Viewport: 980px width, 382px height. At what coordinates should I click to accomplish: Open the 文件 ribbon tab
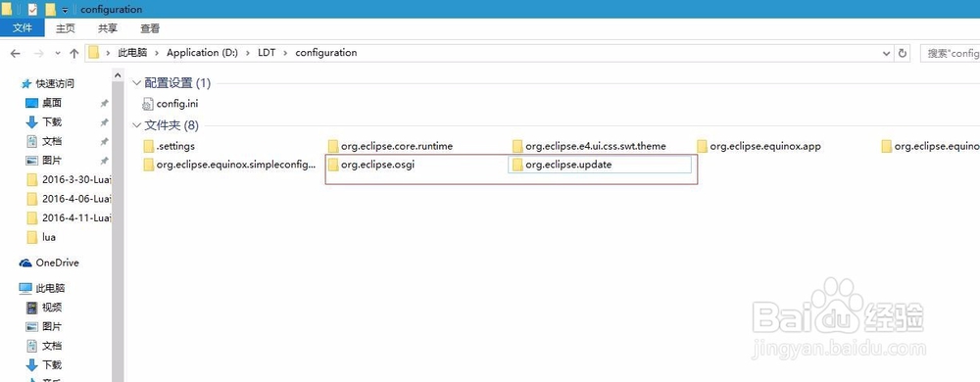point(22,28)
